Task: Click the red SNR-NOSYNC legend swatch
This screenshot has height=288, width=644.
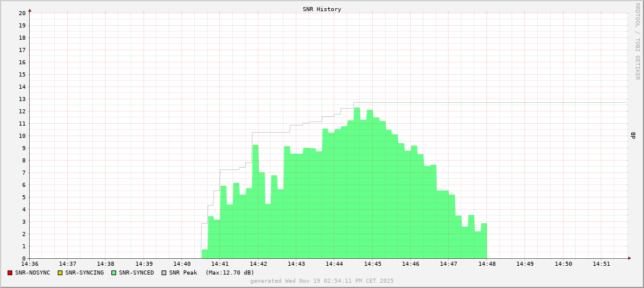Action: coord(10,273)
